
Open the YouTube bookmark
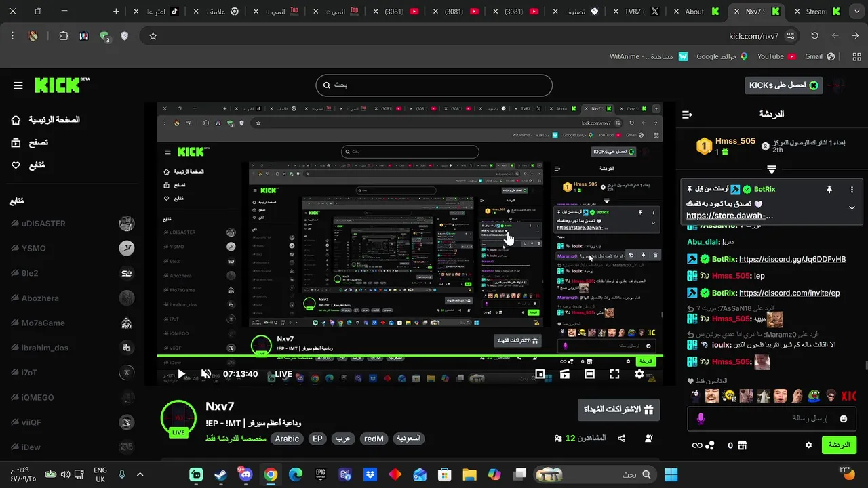(x=776, y=56)
